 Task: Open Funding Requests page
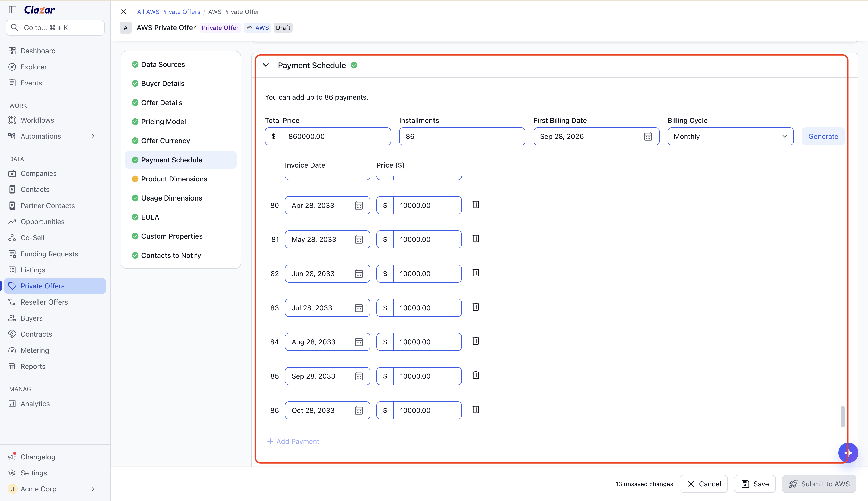(55, 254)
